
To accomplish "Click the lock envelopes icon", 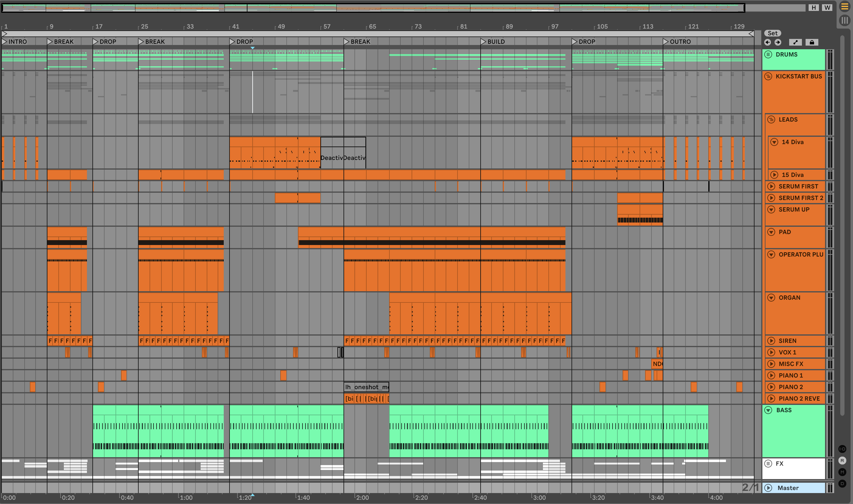I will pyautogui.click(x=812, y=42).
